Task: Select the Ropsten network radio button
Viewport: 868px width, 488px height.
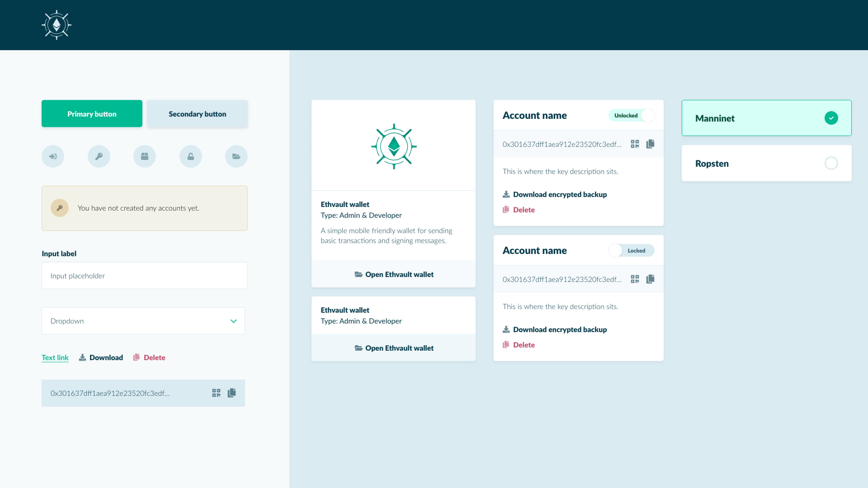Action: (x=832, y=163)
